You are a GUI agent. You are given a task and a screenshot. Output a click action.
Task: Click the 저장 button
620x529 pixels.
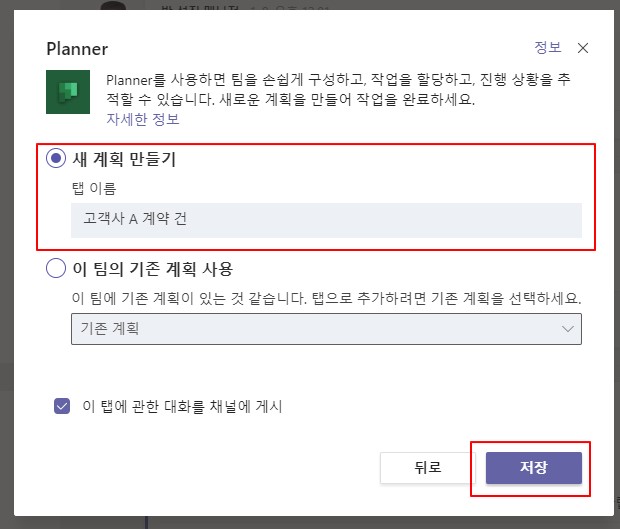coord(534,468)
